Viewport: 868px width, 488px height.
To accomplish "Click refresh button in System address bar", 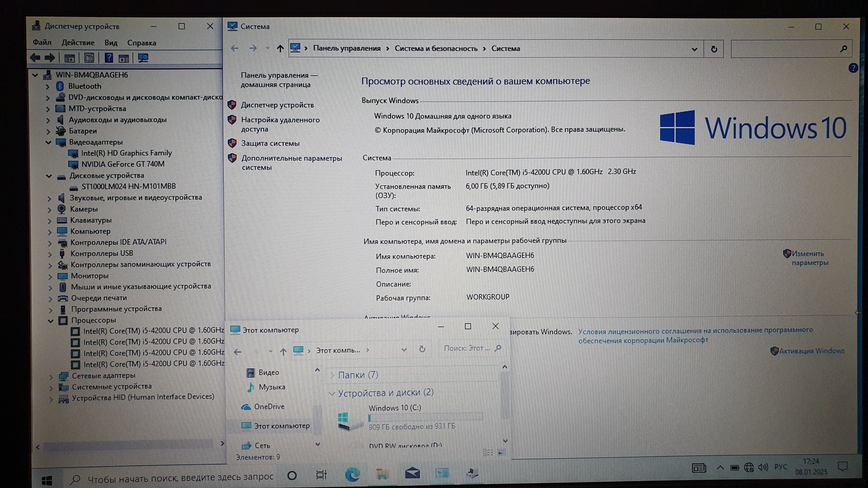I will pyautogui.click(x=714, y=49).
